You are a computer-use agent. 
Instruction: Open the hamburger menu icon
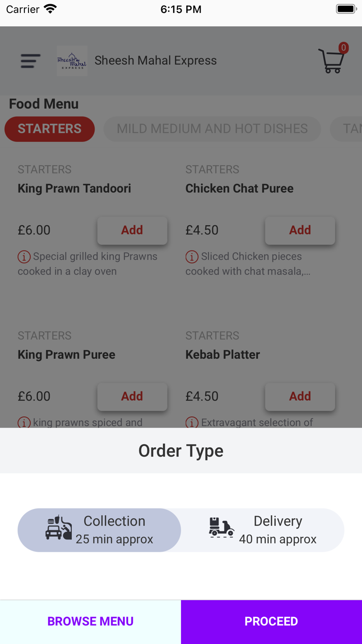[31, 61]
